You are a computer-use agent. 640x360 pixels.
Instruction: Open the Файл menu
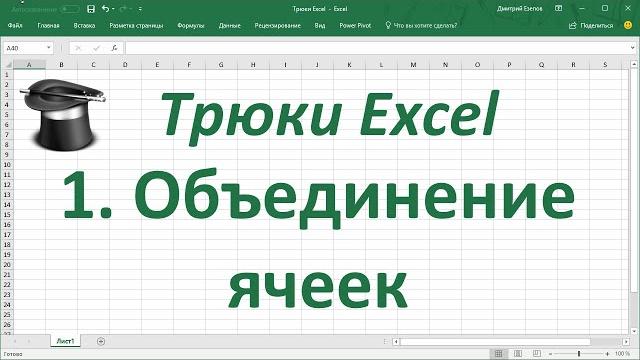click(x=15, y=25)
